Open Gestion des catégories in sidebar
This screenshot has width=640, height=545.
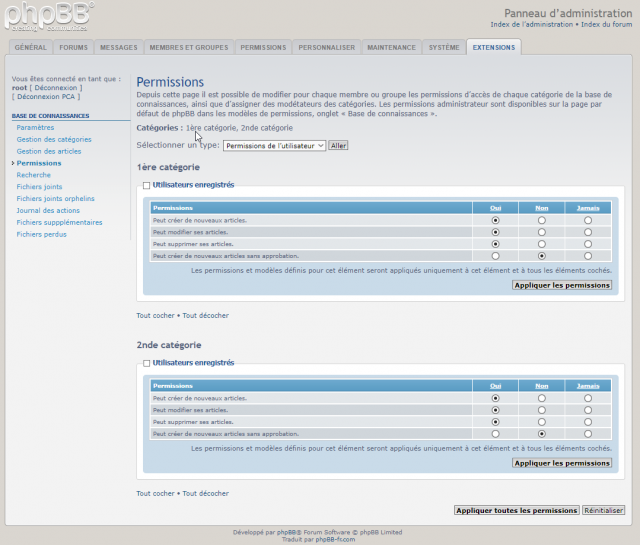click(54, 139)
